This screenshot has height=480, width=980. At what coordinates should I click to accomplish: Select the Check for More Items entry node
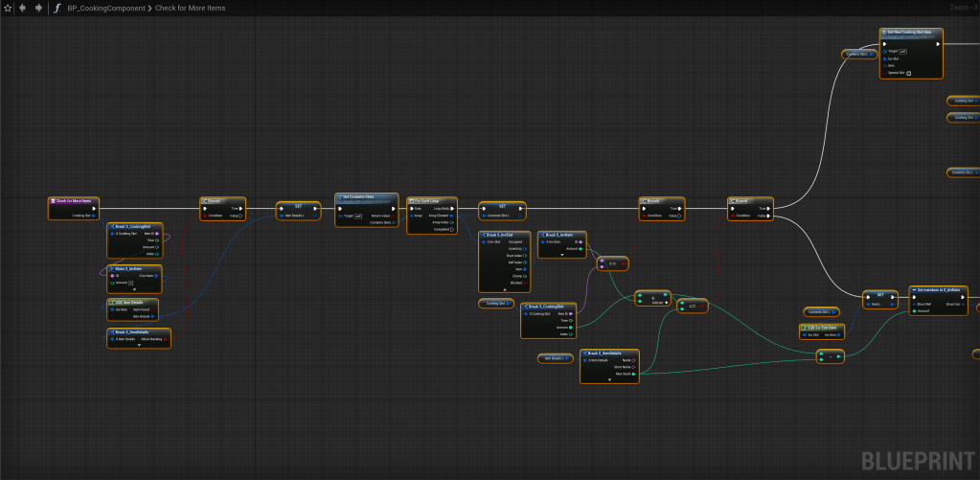75,201
